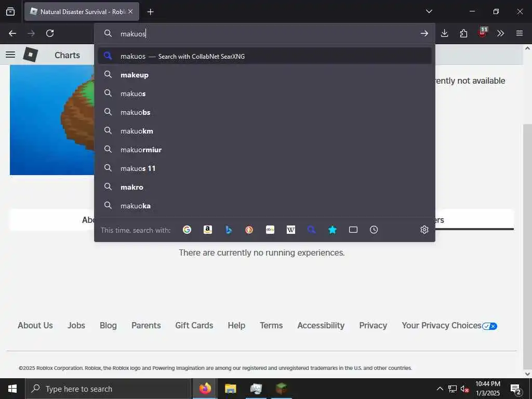Search bookmarks with star icon

[332, 230]
